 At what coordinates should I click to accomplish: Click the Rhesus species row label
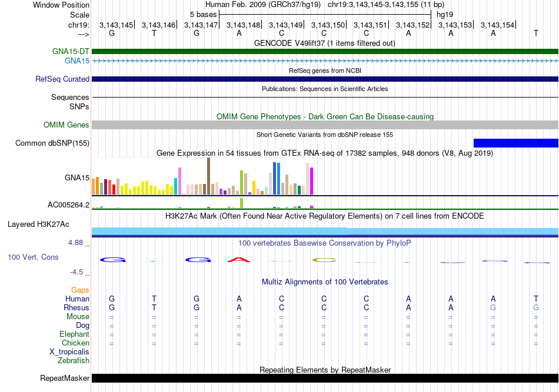[76, 307]
